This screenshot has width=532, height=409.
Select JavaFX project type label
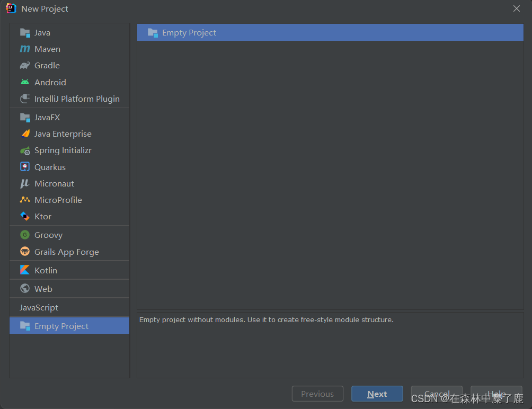47,118
